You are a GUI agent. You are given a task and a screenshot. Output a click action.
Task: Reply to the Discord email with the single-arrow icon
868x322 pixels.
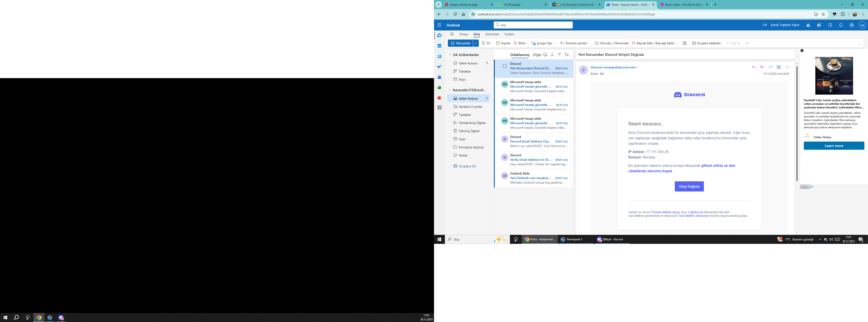click(754, 67)
